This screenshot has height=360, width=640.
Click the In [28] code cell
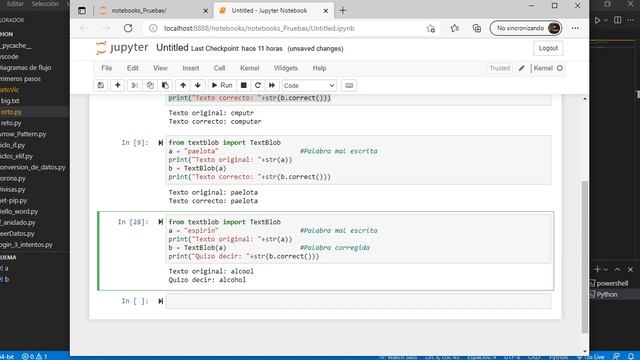[358, 239]
